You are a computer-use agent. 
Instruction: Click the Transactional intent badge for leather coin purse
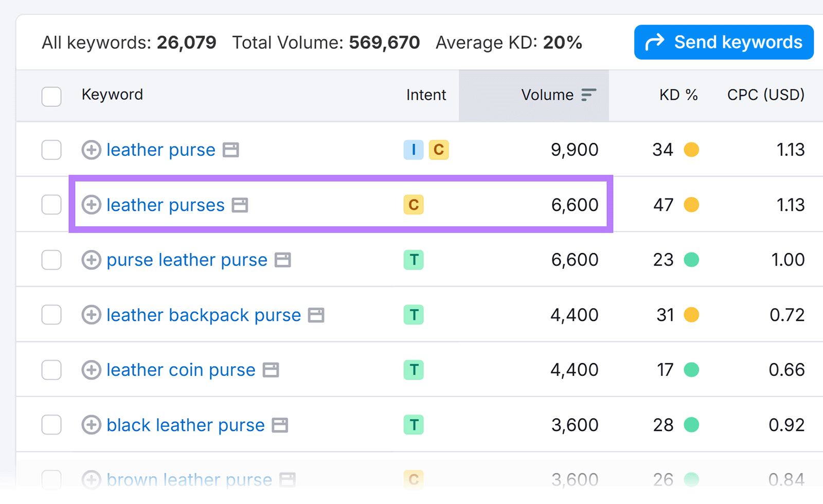[x=414, y=369]
